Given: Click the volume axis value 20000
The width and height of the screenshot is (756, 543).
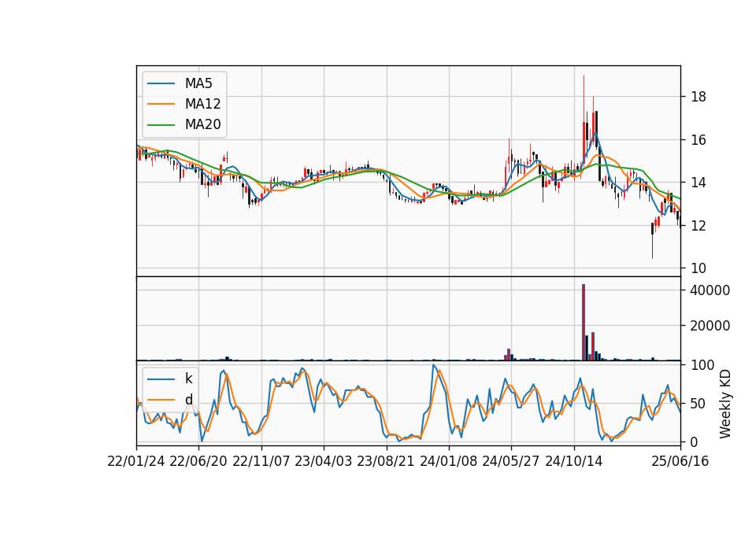Looking at the screenshot, I should (710, 326).
